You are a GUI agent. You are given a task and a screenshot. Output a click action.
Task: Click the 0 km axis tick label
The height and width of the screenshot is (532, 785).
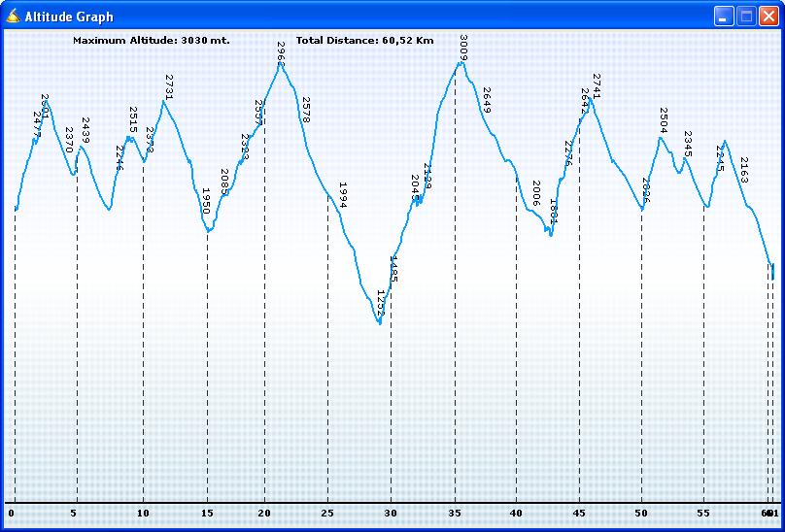click(11, 513)
